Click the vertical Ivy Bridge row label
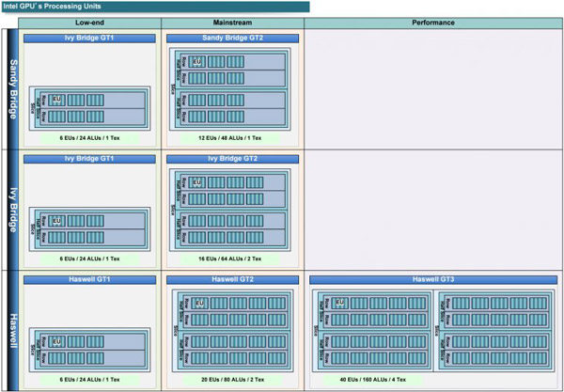Screen dimensions: 564x392 coord(12,210)
